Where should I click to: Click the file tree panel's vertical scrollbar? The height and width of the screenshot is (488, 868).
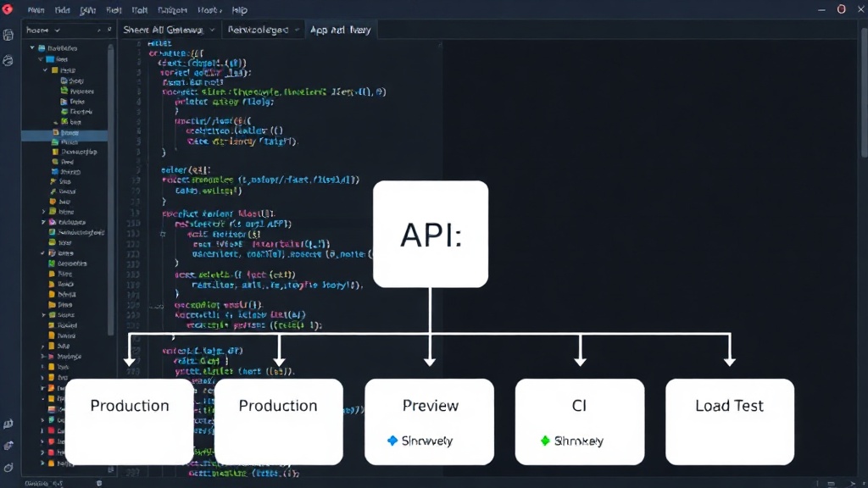tap(111, 188)
